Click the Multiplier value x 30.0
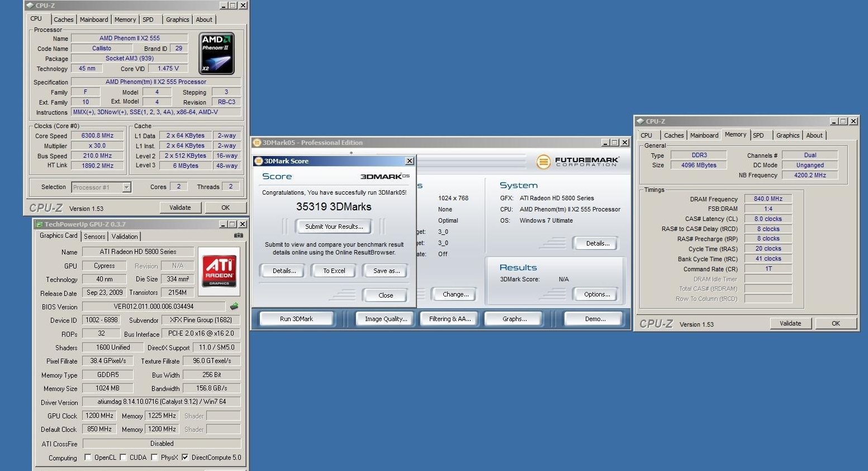The width and height of the screenshot is (868, 471). tap(97, 145)
